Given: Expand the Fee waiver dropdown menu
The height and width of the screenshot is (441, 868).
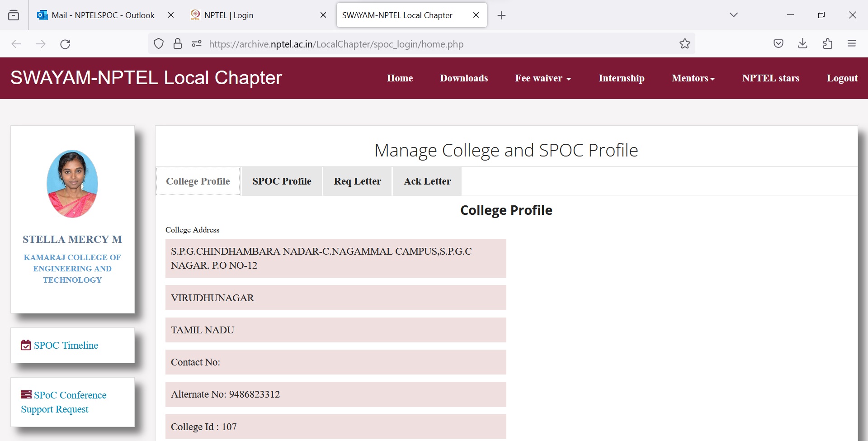Looking at the screenshot, I should (x=543, y=78).
